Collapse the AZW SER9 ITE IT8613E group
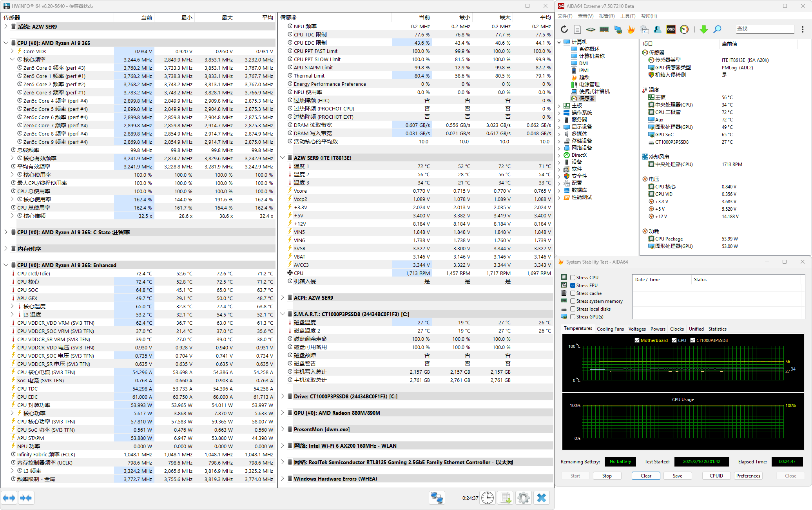 (x=283, y=158)
